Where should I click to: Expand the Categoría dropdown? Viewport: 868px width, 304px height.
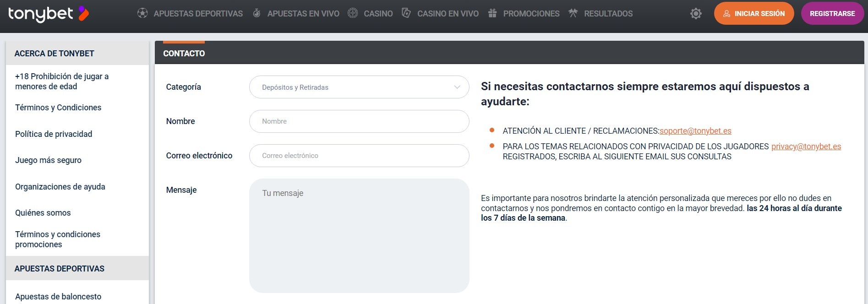pos(353,87)
